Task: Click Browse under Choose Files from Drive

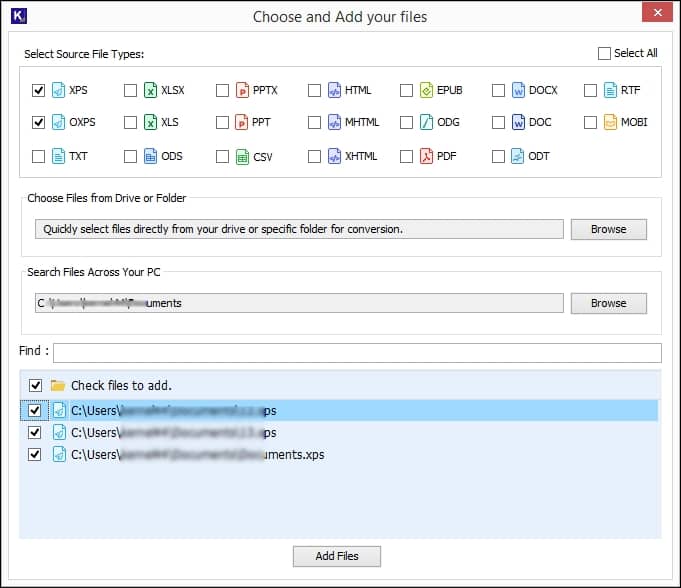Action: click(x=608, y=229)
